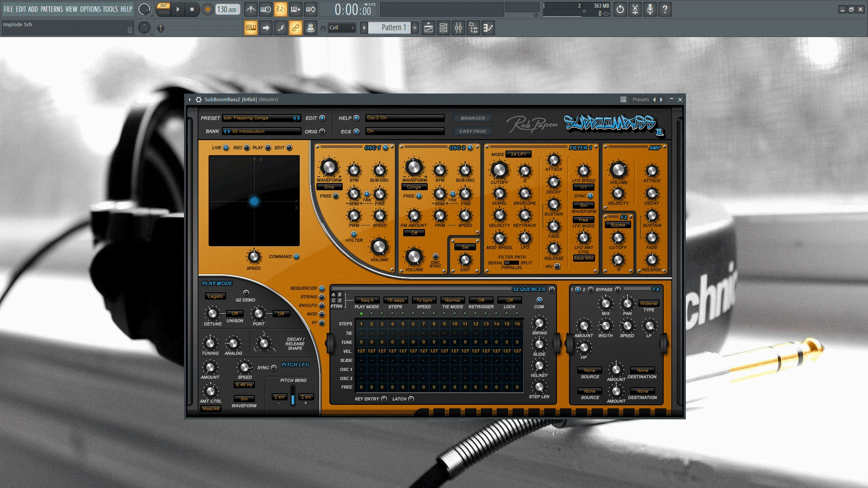Click the detached window icon beside Presets

(623, 99)
